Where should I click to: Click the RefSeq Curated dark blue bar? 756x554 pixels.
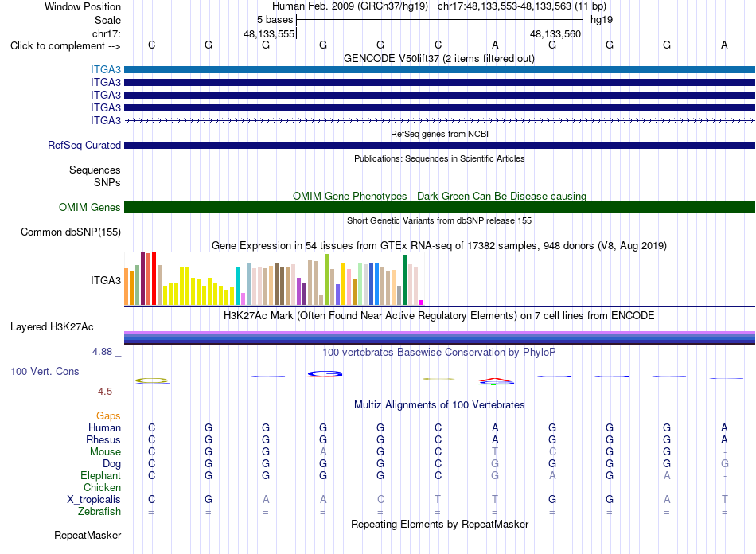[x=439, y=145]
